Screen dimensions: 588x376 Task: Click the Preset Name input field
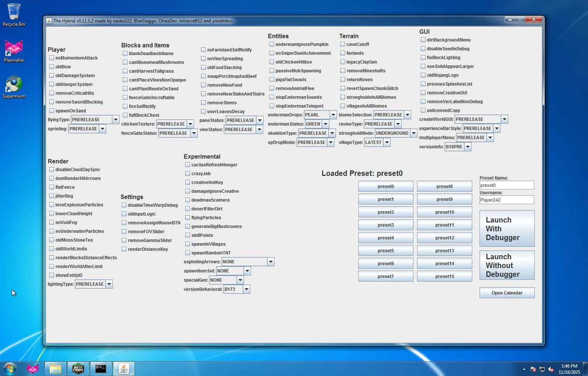pyautogui.click(x=506, y=185)
